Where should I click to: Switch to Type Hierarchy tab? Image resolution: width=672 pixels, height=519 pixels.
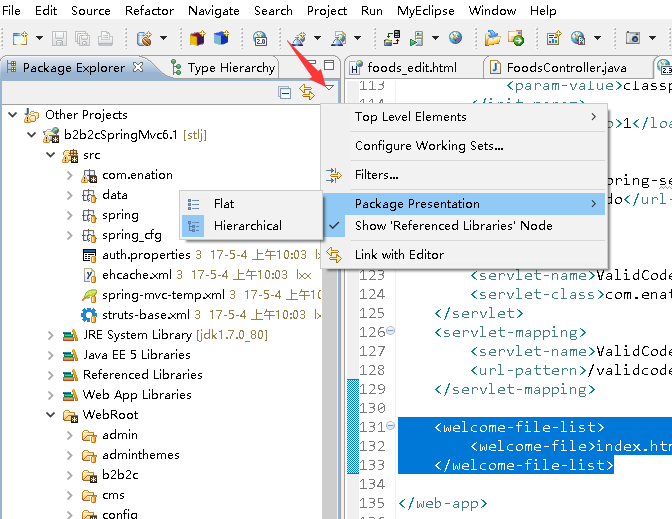[x=223, y=68]
